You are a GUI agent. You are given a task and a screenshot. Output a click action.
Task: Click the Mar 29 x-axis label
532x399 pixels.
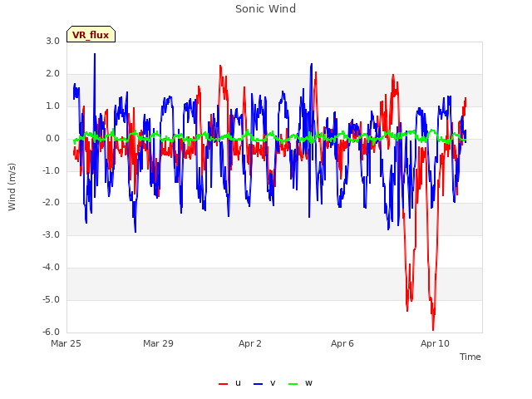[158, 343]
